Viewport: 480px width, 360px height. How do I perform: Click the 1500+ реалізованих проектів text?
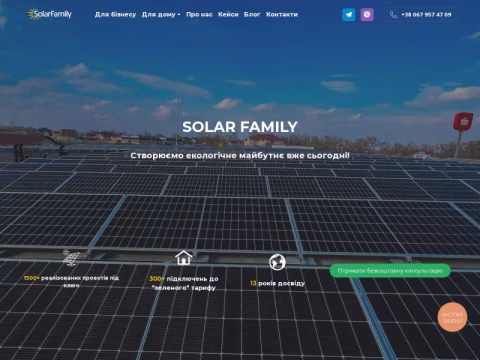coord(71,281)
